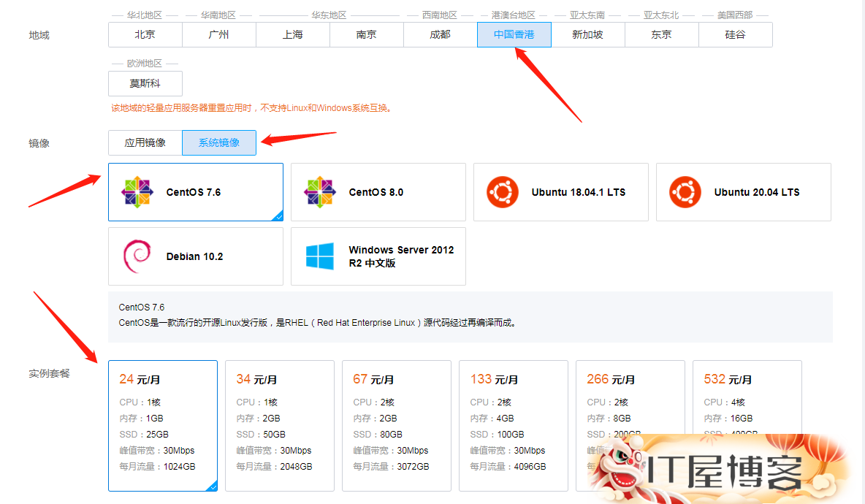The height and width of the screenshot is (504, 865).
Task: Click the Ubuntu 20.04 LTS logo icon
Action: point(685,192)
